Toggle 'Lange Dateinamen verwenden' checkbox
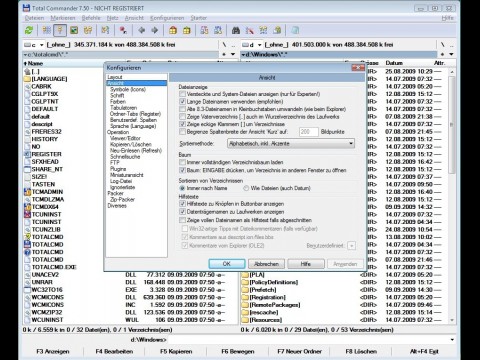This screenshot has height=360, width=480. (x=182, y=101)
